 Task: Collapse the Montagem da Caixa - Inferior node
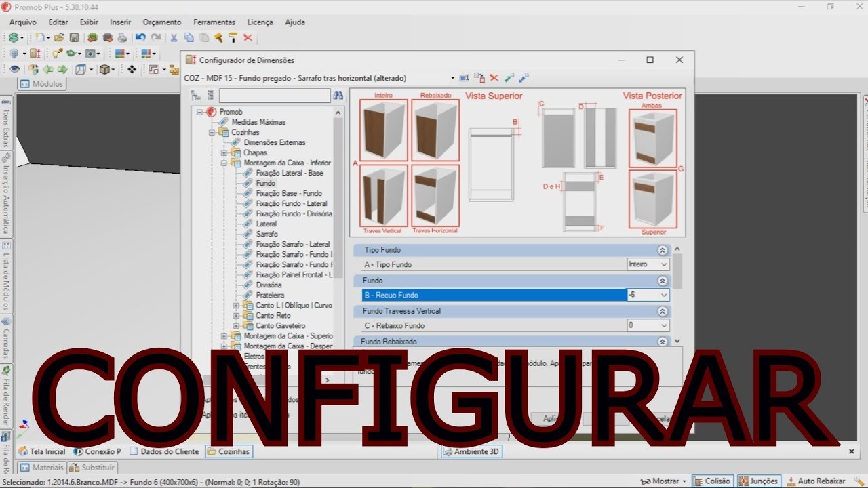point(224,163)
